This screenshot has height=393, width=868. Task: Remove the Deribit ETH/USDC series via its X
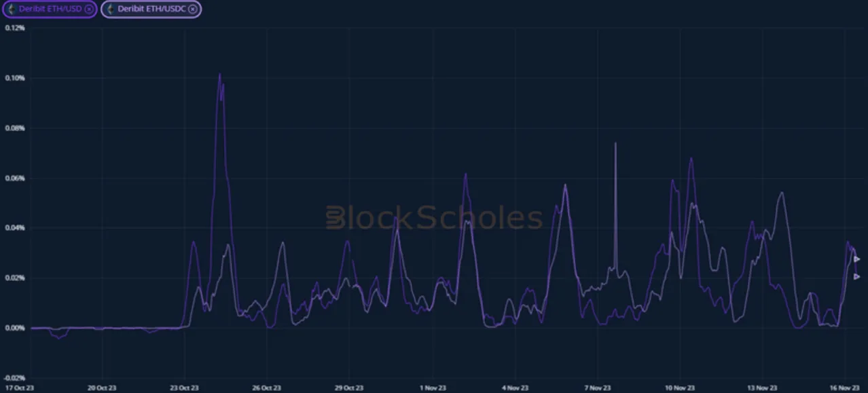pos(193,9)
